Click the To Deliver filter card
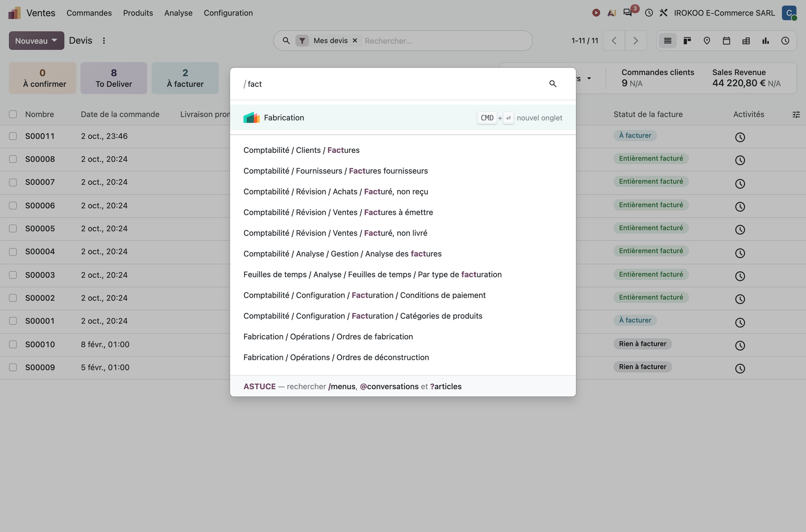The width and height of the screenshot is (806, 532). pyautogui.click(x=114, y=78)
